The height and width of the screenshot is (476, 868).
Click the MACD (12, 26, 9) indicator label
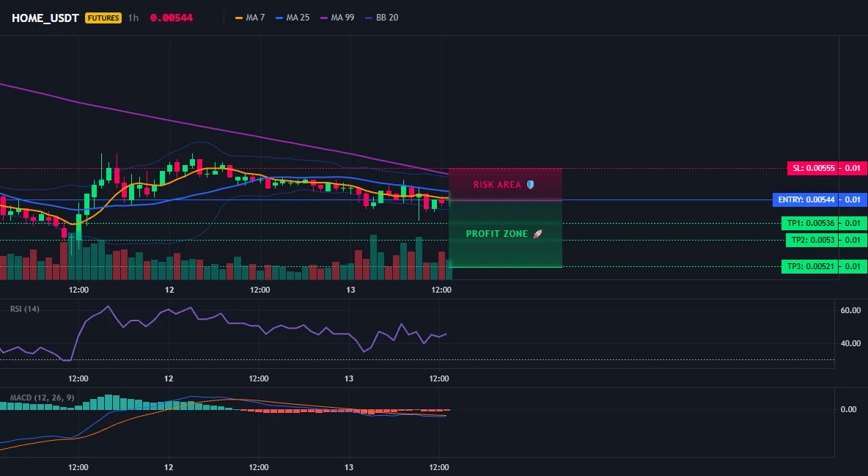pos(42,398)
